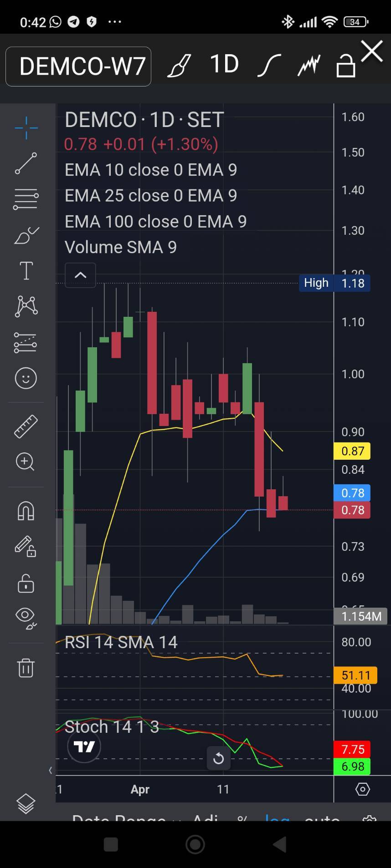Tap the WhatsApp notification icon

tap(55, 21)
